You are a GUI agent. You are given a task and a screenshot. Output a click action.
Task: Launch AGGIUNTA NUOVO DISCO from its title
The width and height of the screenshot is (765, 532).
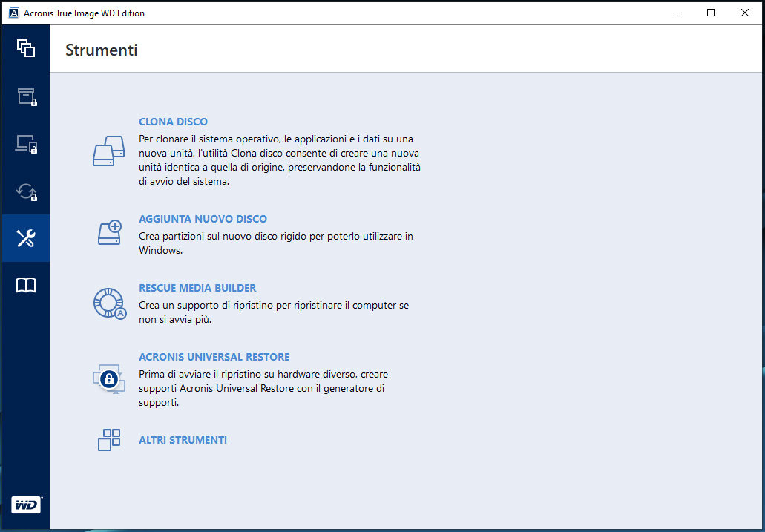tap(203, 219)
